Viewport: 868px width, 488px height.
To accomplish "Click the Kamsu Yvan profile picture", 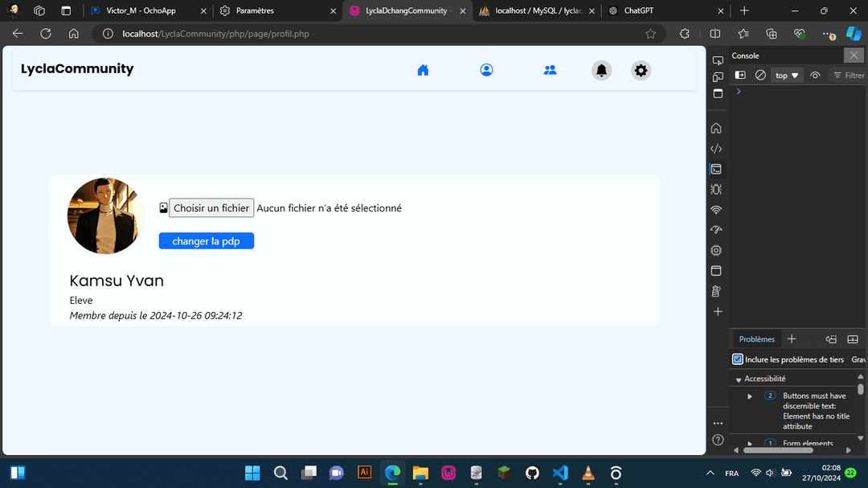I will [x=105, y=216].
